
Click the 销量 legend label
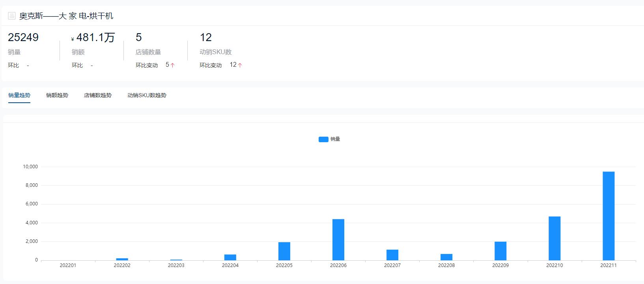335,139
